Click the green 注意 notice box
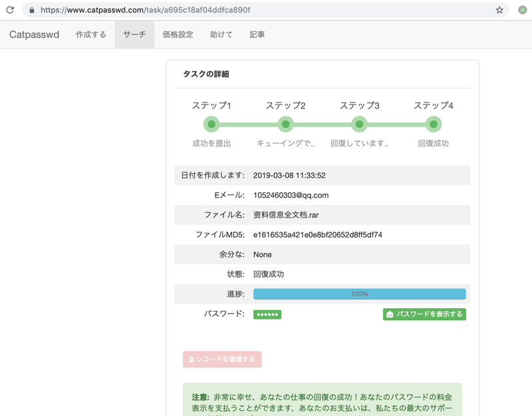The width and height of the screenshot is (532, 416). 323,400
